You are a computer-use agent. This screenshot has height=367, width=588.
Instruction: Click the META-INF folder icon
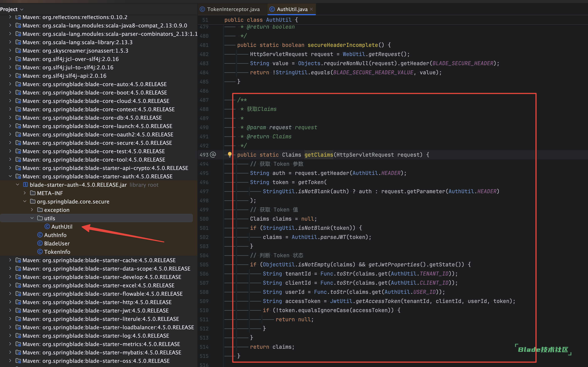pyautogui.click(x=33, y=193)
